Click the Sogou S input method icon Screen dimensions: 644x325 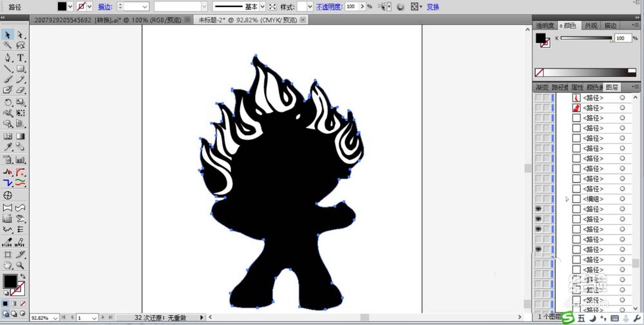tap(568, 317)
